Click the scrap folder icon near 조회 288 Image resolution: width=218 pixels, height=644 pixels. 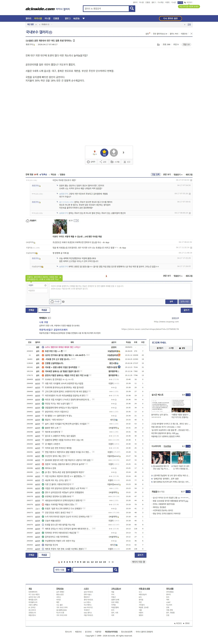point(158,45)
